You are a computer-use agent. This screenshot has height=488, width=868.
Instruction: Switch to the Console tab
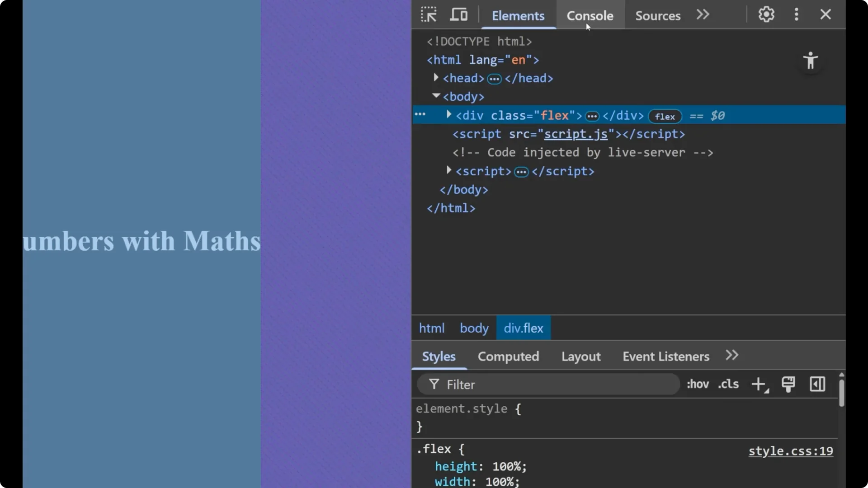tap(590, 15)
